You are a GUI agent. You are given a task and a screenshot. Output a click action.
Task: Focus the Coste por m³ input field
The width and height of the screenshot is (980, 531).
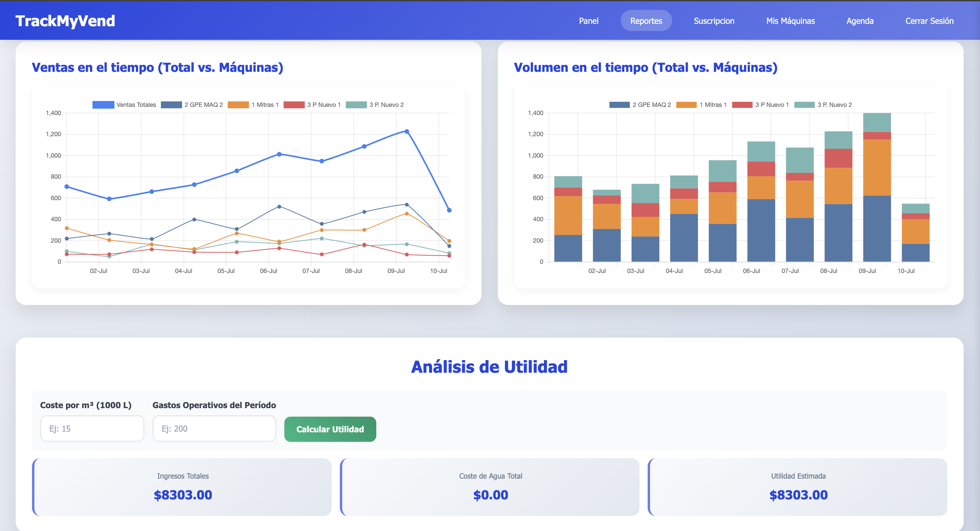point(92,429)
